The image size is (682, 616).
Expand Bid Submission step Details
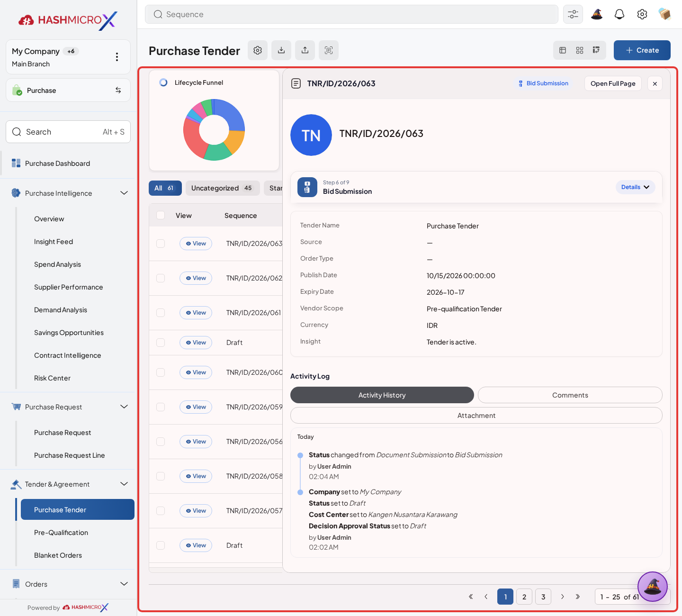coord(636,187)
